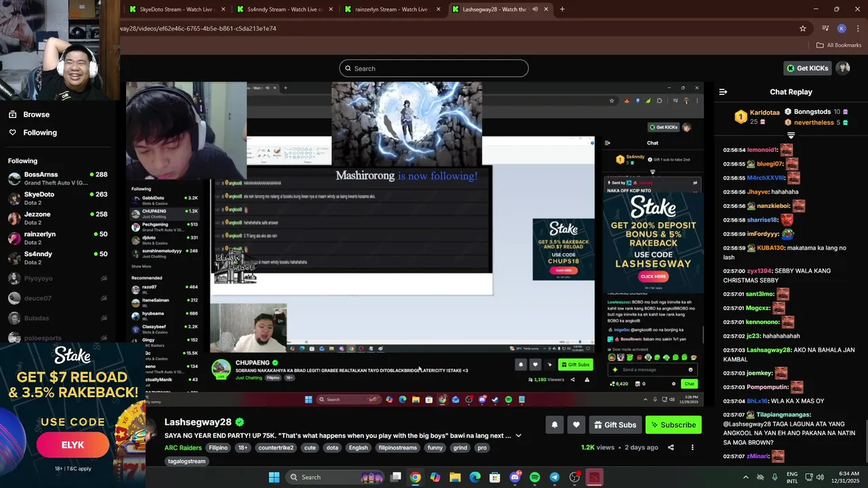The width and height of the screenshot is (868, 488).
Task: Open the system volume speaker icon
Action: (821, 477)
